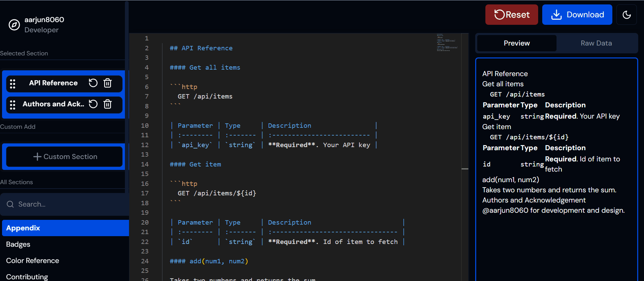
Task: Click '@aarjun8060 for development and design.' text
Action: tap(553, 210)
